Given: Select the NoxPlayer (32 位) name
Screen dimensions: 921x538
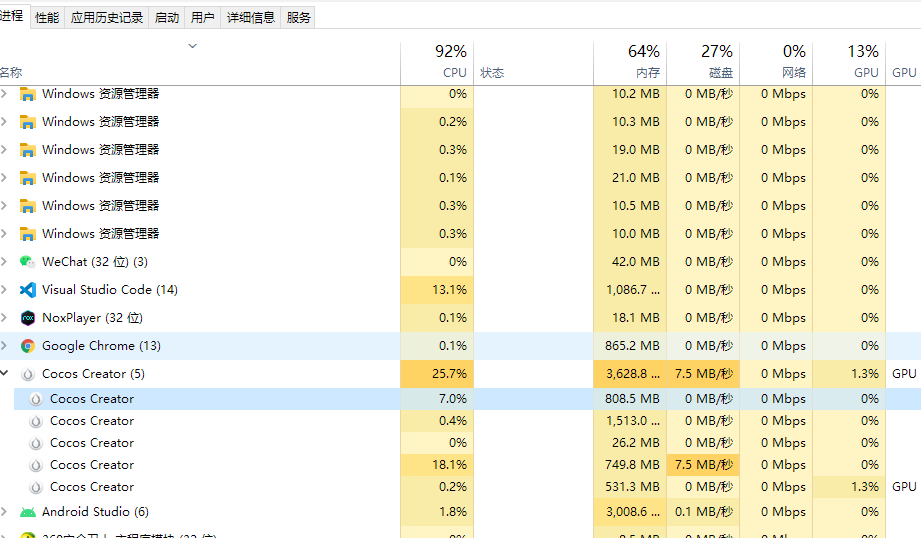Looking at the screenshot, I should coord(92,318).
